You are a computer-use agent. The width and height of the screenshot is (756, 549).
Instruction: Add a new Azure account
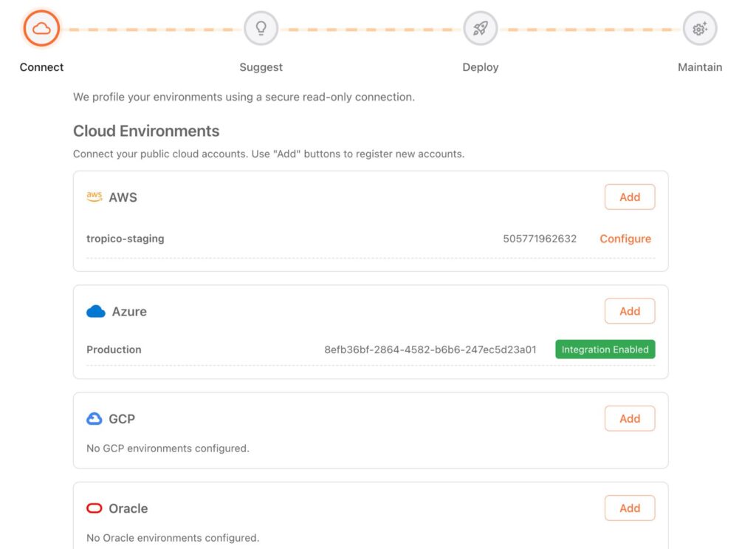coord(629,311)
